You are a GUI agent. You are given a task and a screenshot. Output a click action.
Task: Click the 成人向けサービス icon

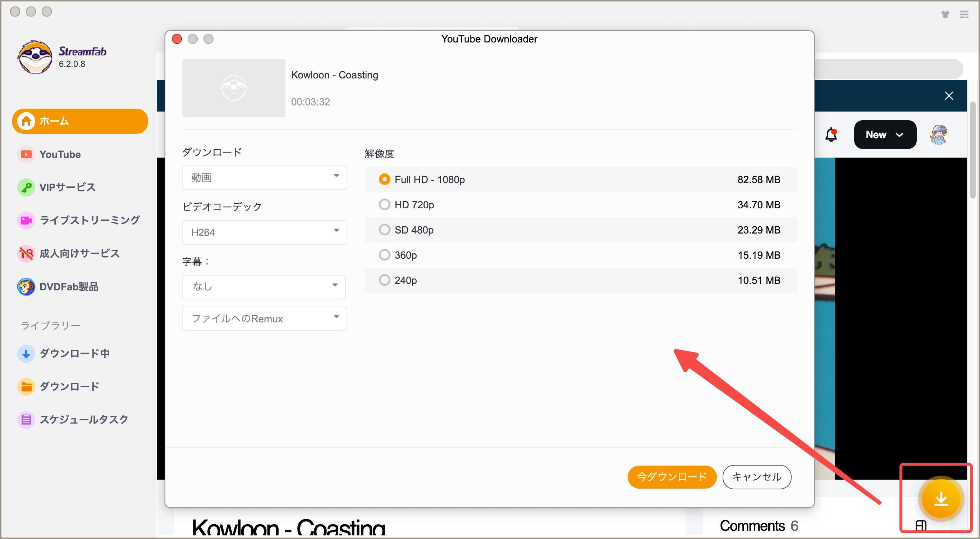[26, 253]
